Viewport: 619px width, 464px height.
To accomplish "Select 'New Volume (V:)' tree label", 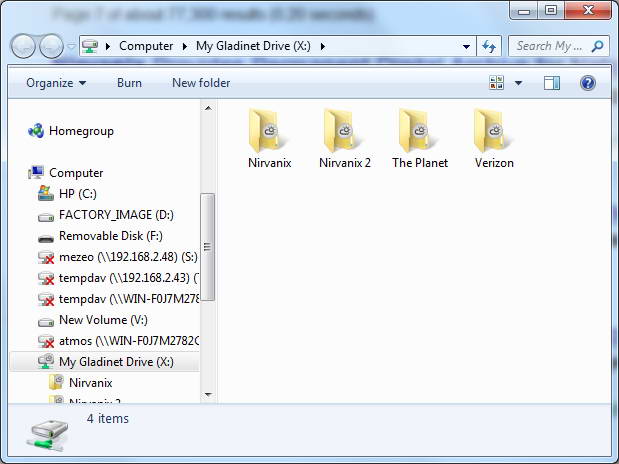I will tap(103, 320).
